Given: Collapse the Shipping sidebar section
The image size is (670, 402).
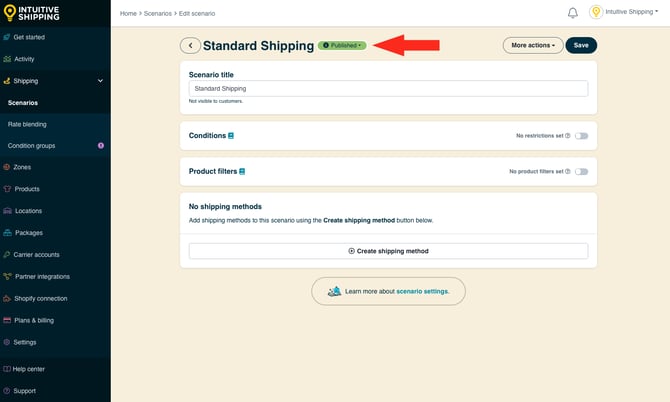Looking at the screenshot, I should (x=100, y=81).
